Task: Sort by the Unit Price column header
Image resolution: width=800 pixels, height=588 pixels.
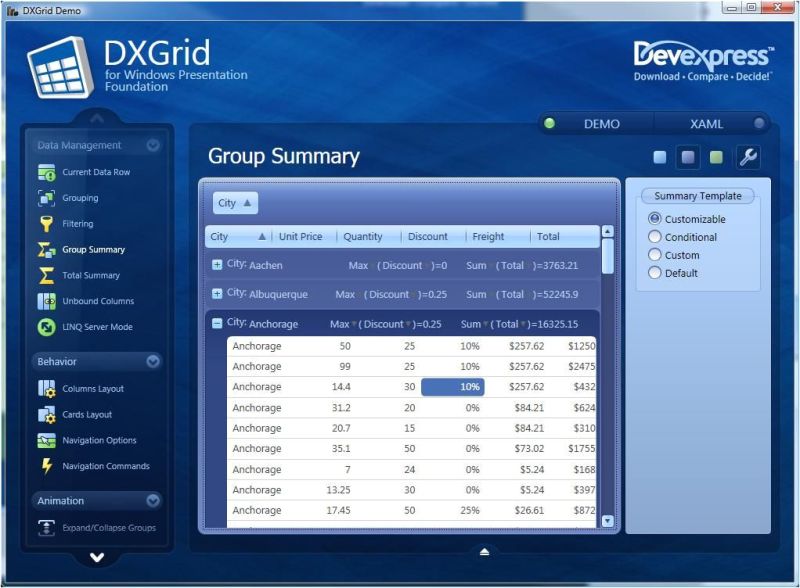Action: (304, 237)
